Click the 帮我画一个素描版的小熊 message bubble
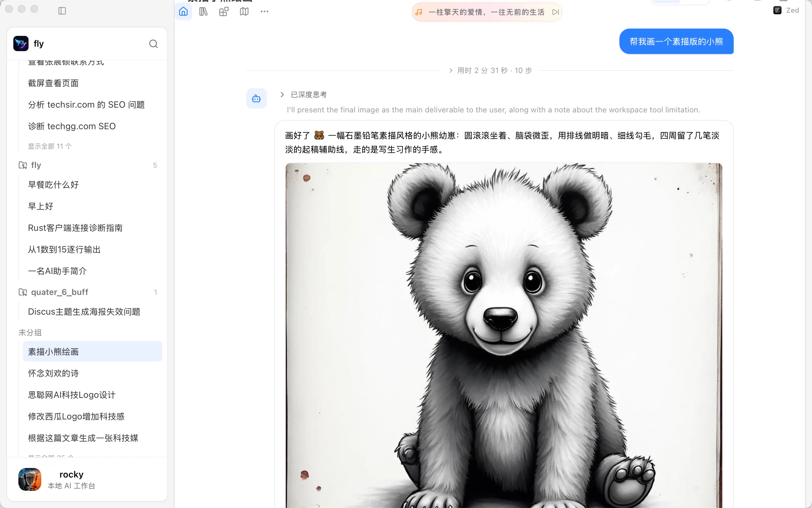This screenshot has width=812, height=508. pos(676,41)
